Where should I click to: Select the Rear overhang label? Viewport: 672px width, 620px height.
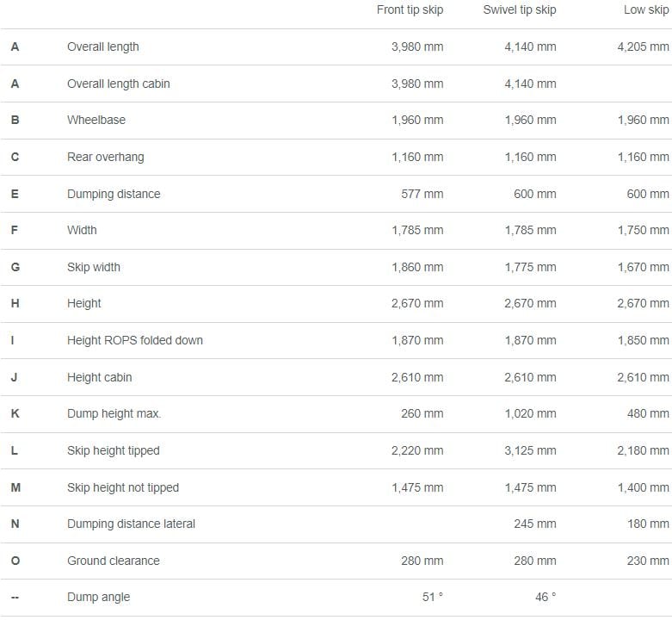pyautogui.click(x=106, y=158)
